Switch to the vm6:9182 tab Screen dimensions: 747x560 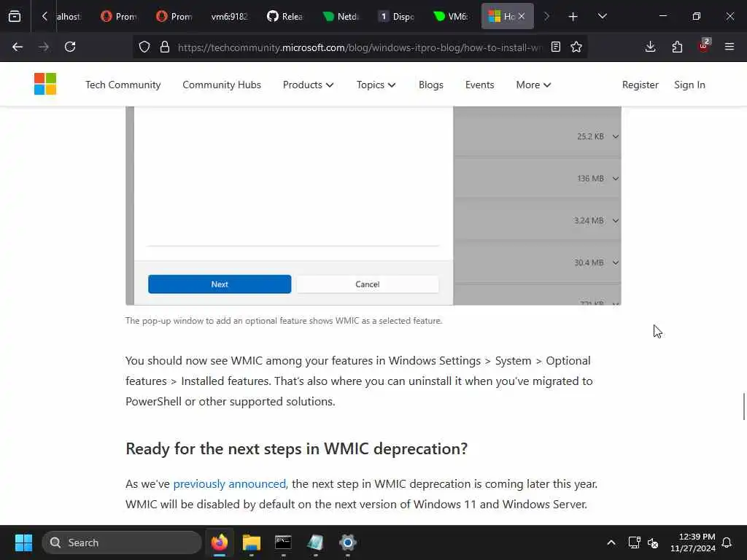(x=230, y=17)
